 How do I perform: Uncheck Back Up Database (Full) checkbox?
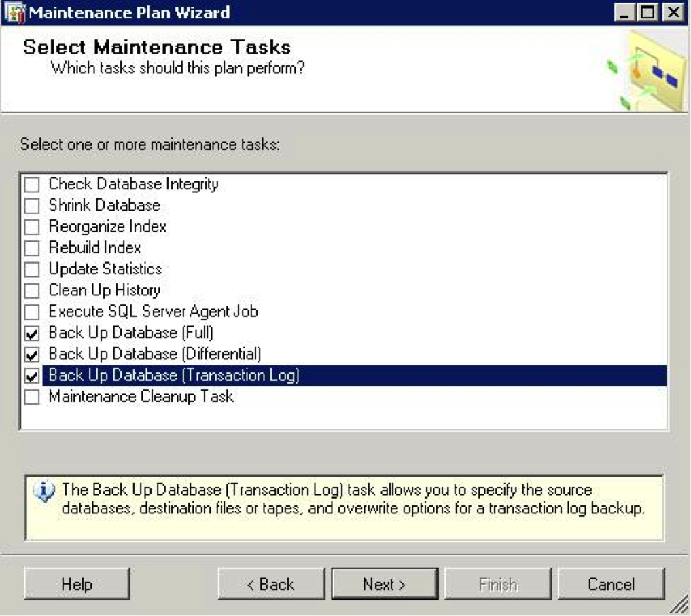[32, 333]
